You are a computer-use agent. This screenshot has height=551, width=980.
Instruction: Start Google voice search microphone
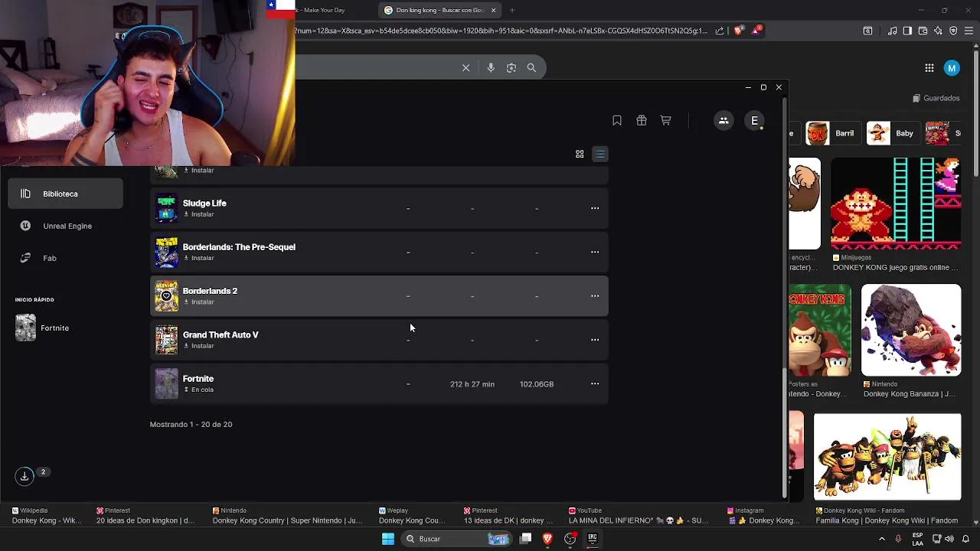click(491, 68)
